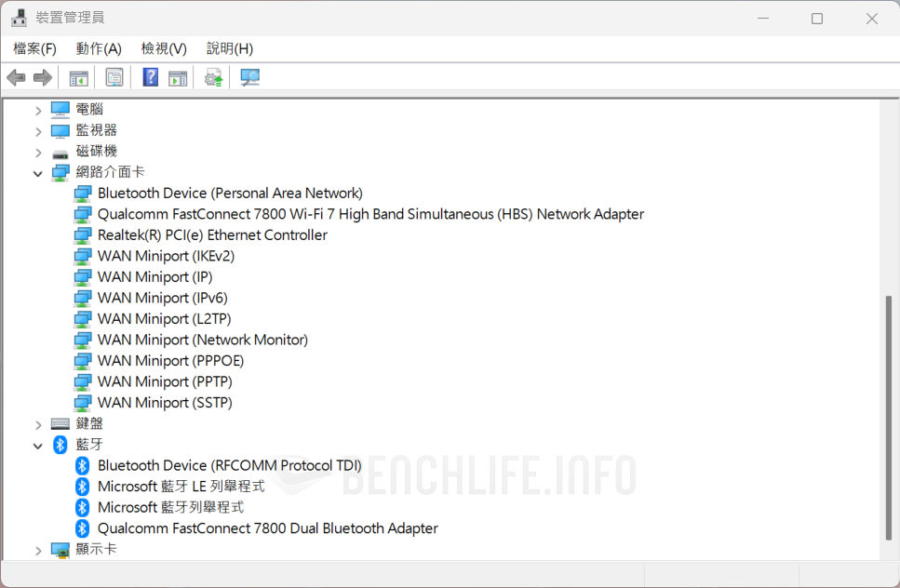Click the 網路介面卡 category label

110,172
